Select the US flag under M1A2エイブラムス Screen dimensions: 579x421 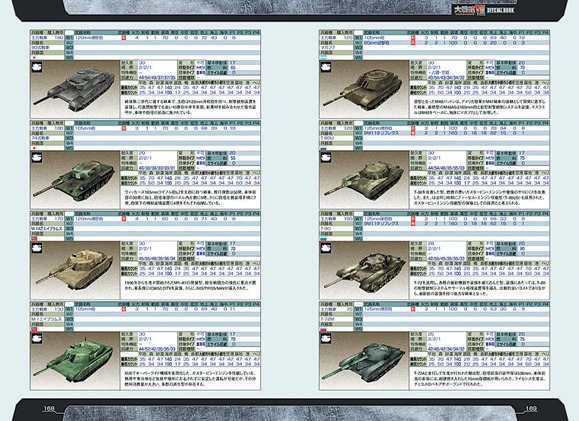(34, 239)
